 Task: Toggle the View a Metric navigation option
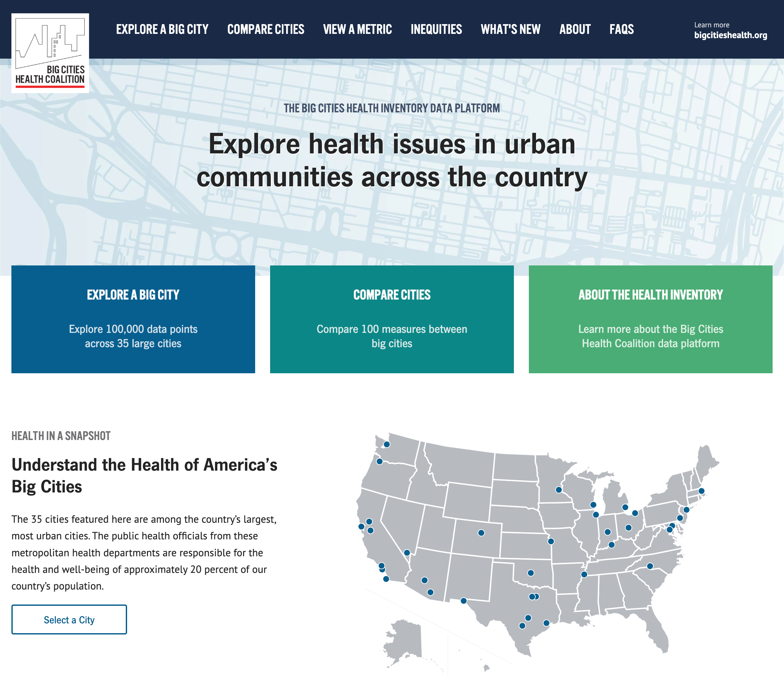(357, 28)
